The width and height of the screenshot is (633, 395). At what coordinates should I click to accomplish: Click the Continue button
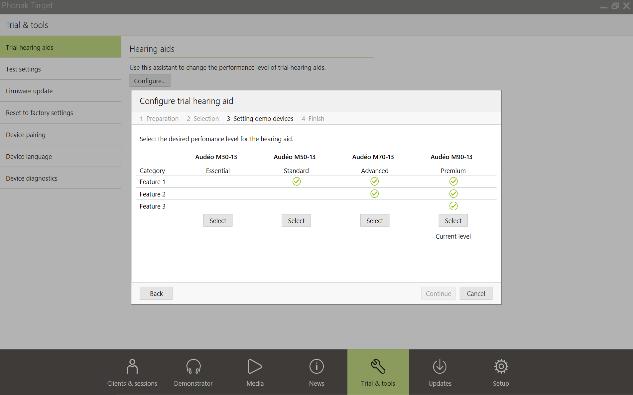[x=438, y=293]
